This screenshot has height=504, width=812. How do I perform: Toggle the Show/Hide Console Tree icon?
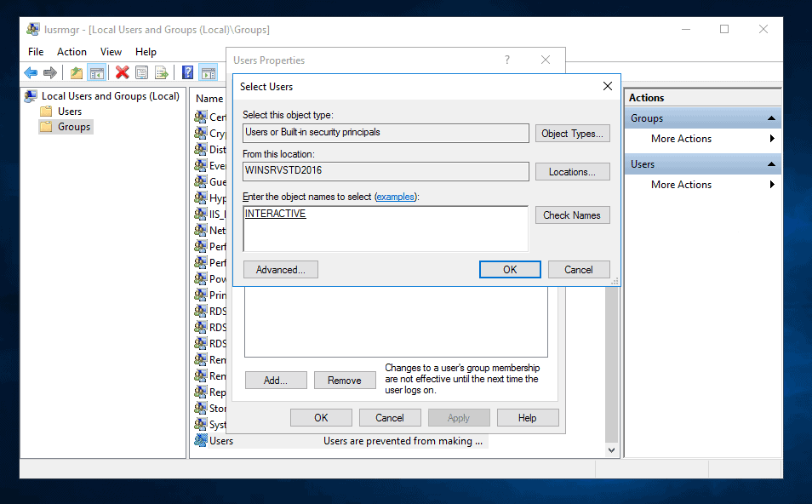[96, 73]
